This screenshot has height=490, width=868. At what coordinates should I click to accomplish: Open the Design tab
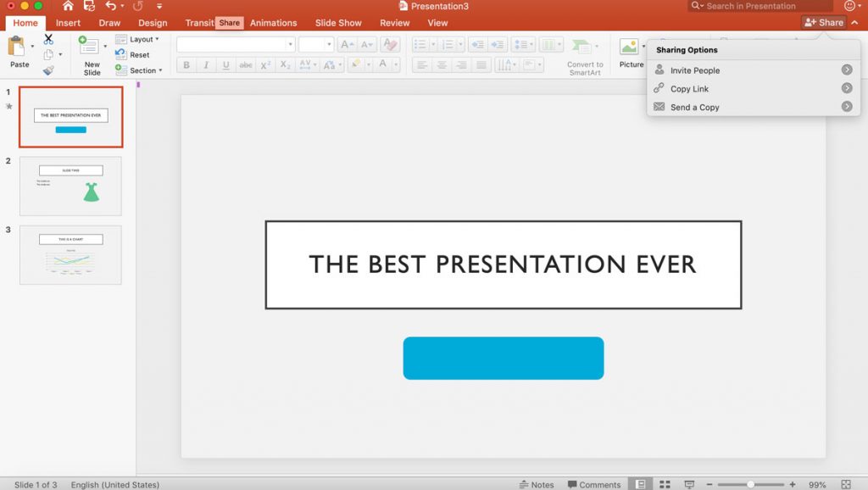[x=153, y=23]
